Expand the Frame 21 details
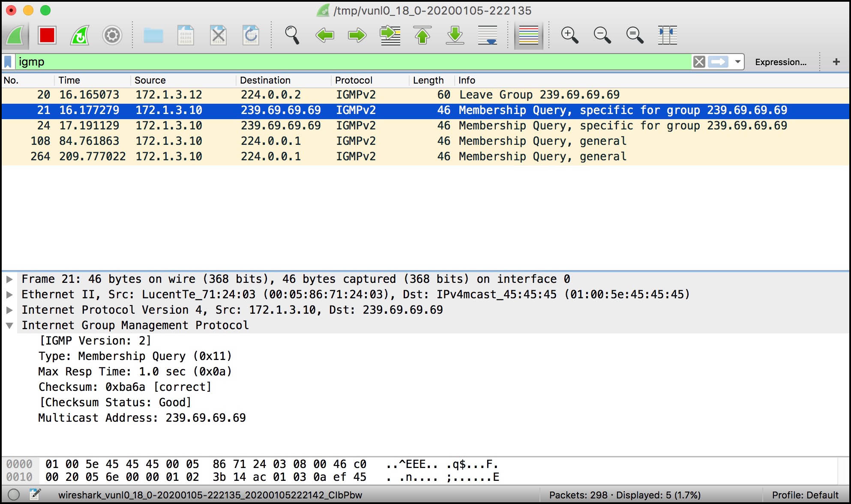This screenshot has width=851, height=504. (x=9, y=279)
